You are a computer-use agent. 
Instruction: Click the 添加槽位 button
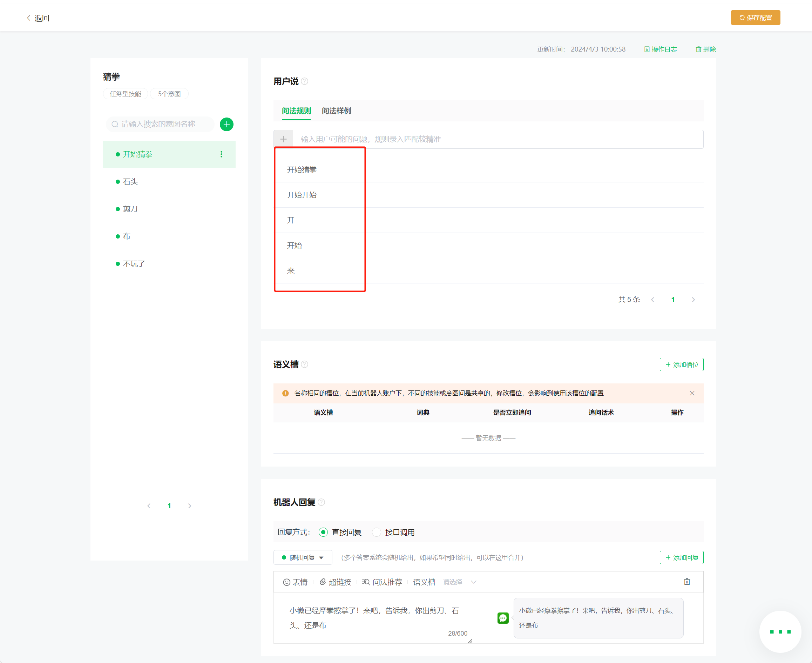pos(682,365)
